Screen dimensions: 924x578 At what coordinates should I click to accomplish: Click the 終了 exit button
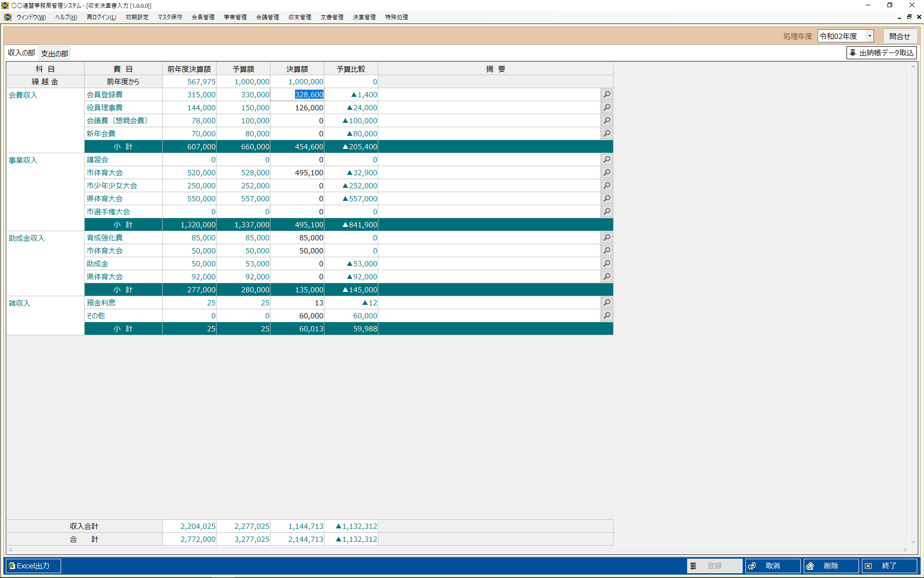889,565
